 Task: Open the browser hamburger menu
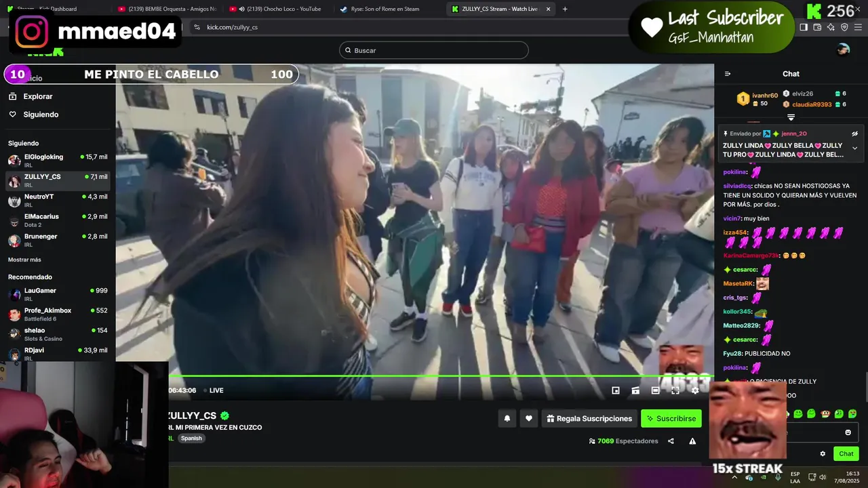[x=858, y=27]
